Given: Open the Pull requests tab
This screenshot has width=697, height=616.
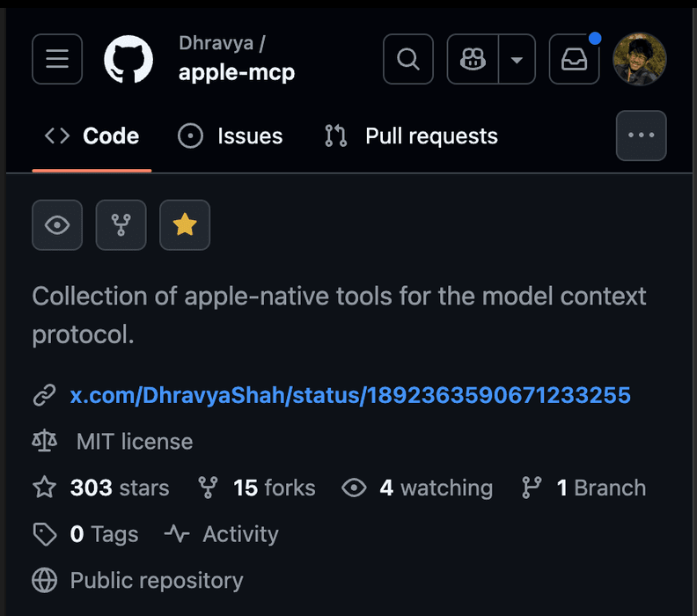Looking at the screenshot, I should [x=411, y=136].
